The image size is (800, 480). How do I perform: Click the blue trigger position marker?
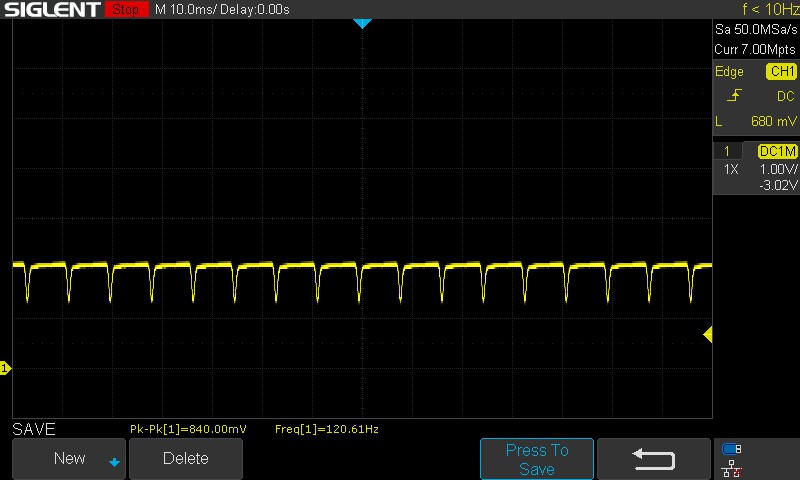point(362,23)
